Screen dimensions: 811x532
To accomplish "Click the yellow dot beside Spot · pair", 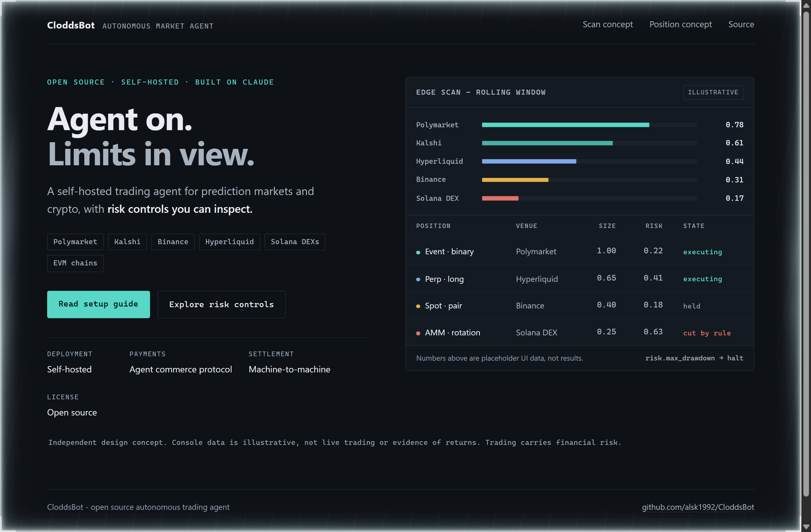I will pos(418,306).
